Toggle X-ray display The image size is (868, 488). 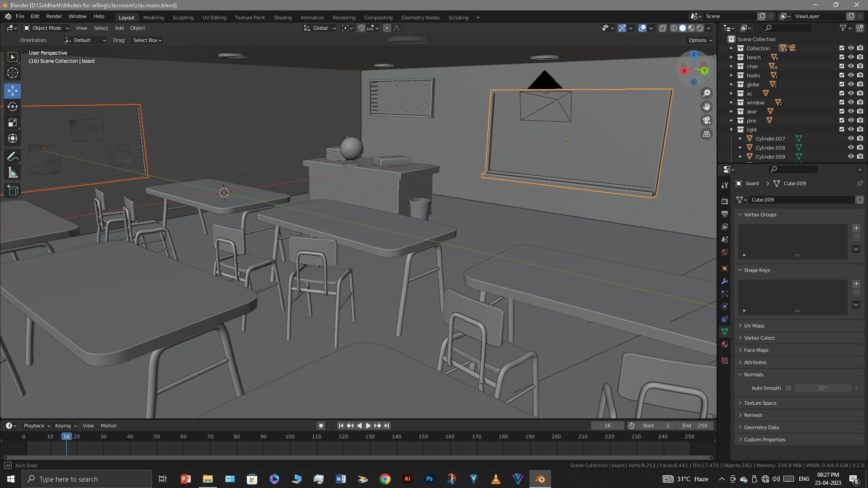click(662, 28)
